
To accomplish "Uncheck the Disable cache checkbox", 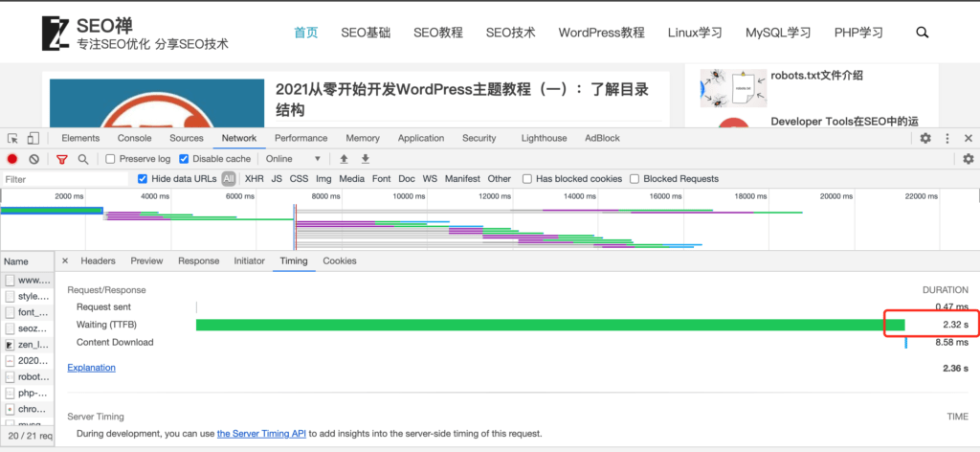I will [185, 159].
